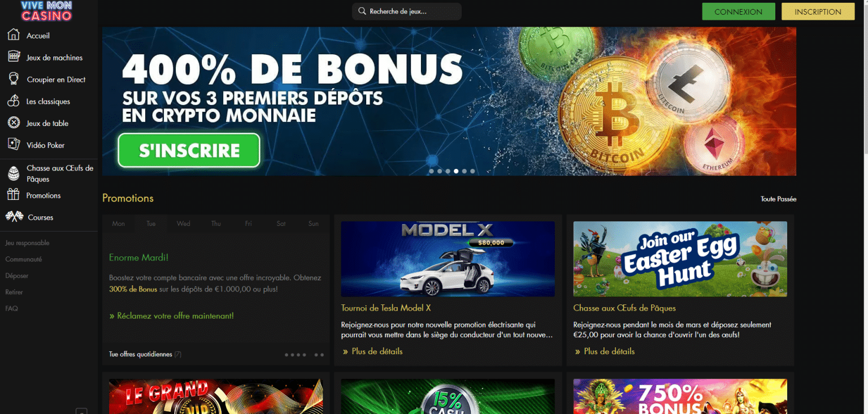Open the Jeux de table roulette icon
868x414 pixels.
(14, 123)
